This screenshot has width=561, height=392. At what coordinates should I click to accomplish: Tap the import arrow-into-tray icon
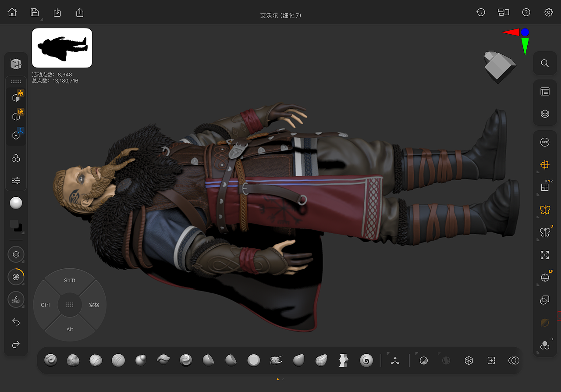pyautogui.click(x=57, y=13)
